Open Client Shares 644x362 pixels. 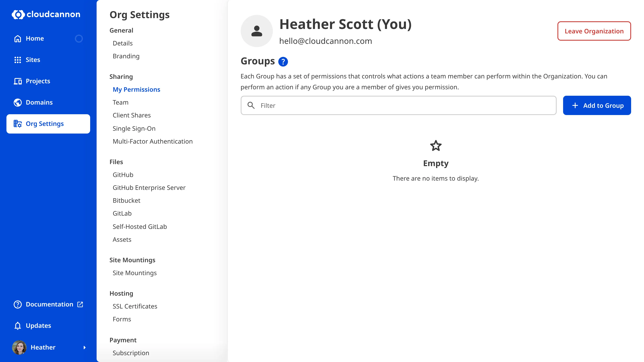131,115
